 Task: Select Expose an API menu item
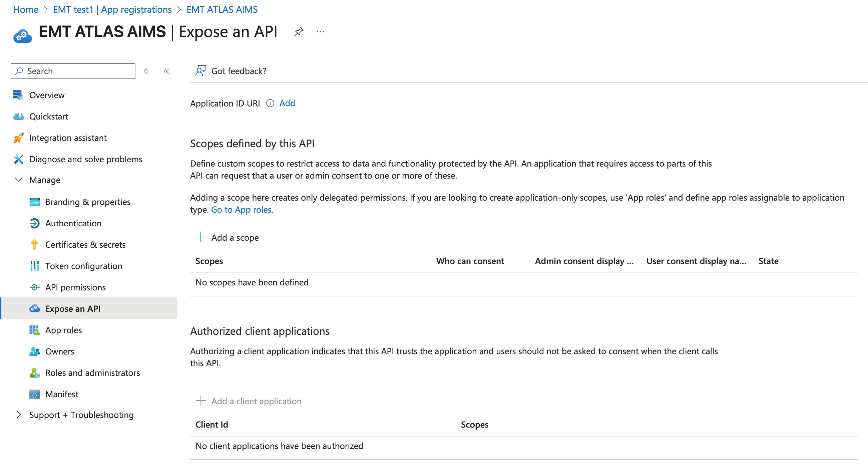point(89,308)
